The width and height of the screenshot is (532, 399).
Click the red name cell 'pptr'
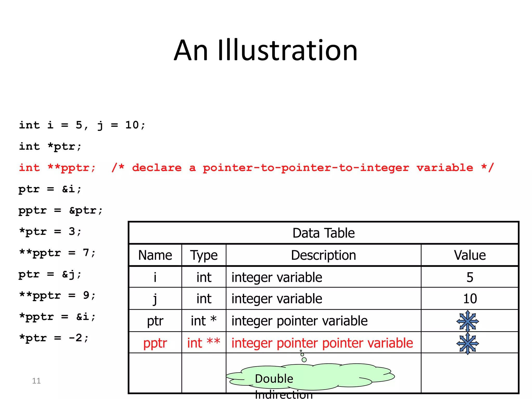[x=155, y=343]
